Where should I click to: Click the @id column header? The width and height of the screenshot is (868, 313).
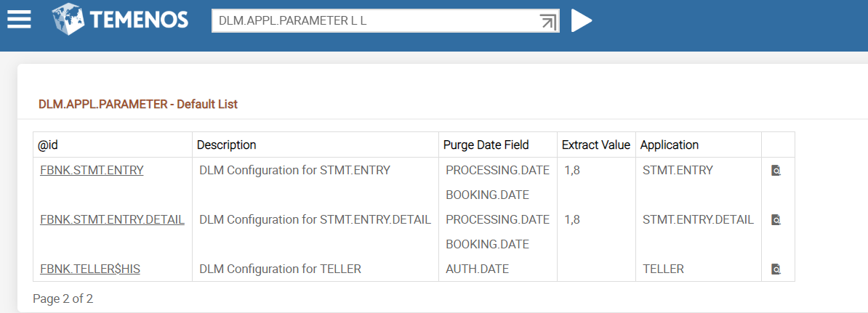click(x=48, y=145)
